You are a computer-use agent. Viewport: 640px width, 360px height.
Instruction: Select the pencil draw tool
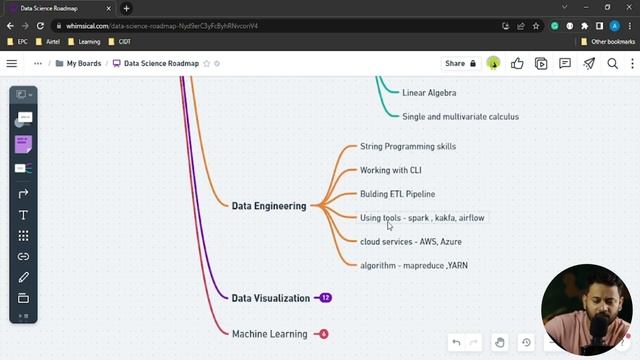click(x=24, y=278)
